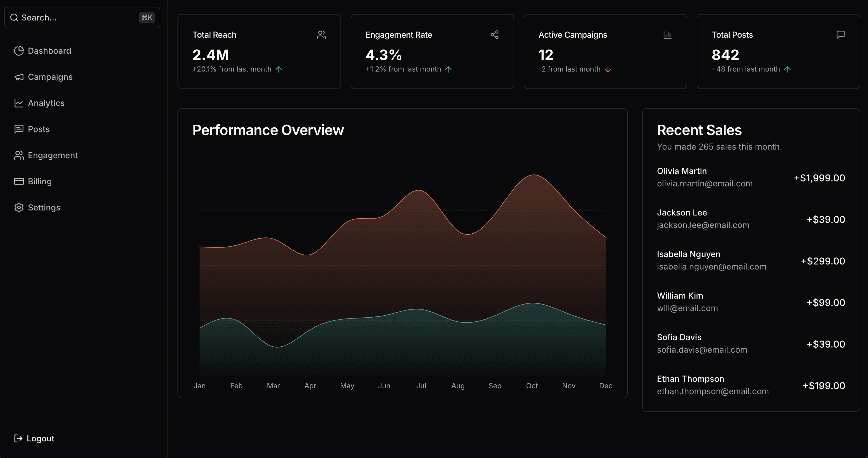This screenshot has height=458, width=868.
Task: Click the magnifier icon in the search bar
Action: (14, 17)
